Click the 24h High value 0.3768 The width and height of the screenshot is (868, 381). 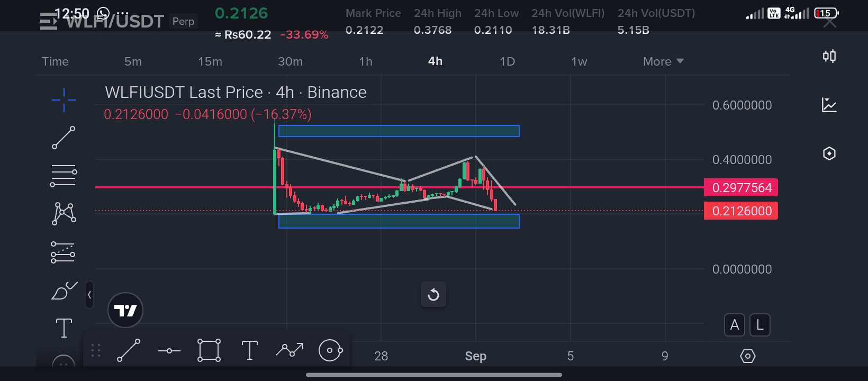click(432, 30)
